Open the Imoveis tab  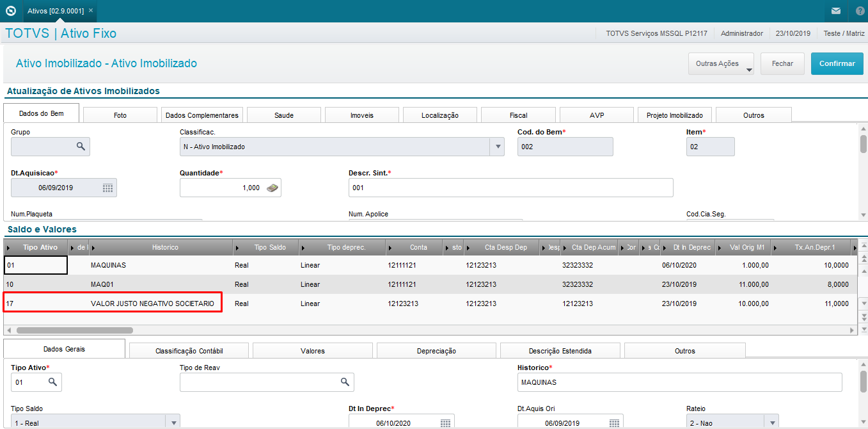point(362,115)
